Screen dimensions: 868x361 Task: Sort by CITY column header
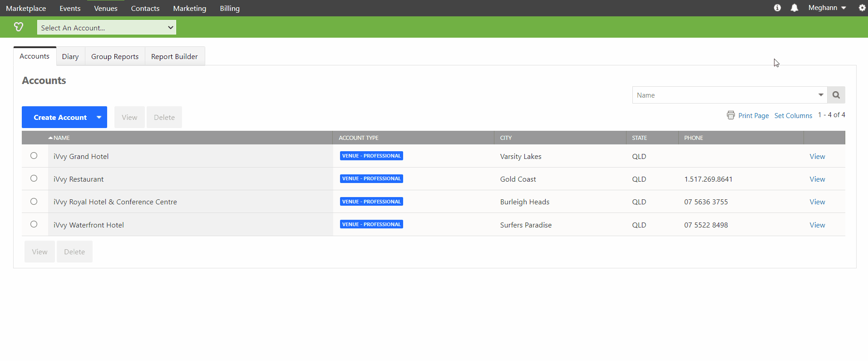point(506,138)
